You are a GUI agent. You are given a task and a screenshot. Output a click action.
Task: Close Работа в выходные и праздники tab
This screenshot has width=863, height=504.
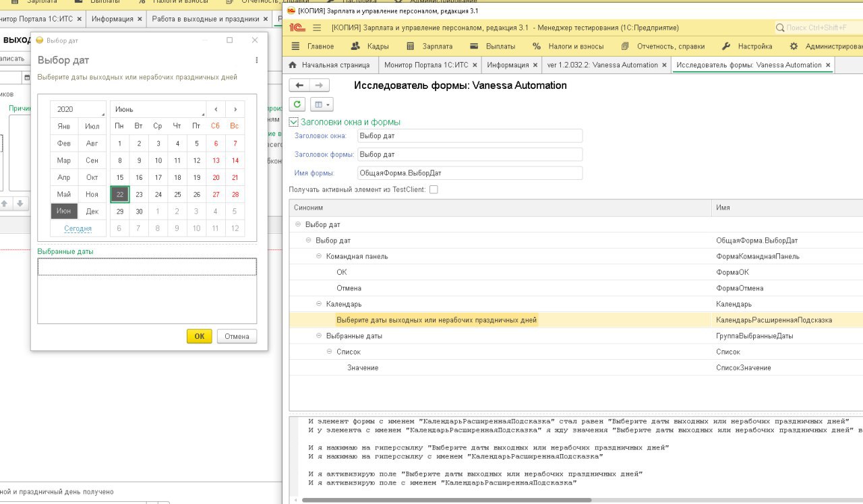264,19
